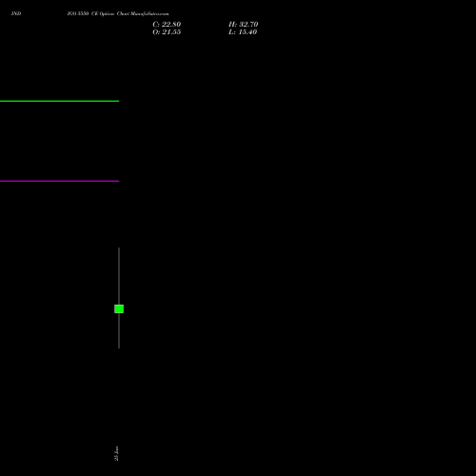
Task: Click the green horizontal indicator line
Action: click(59, 101)
